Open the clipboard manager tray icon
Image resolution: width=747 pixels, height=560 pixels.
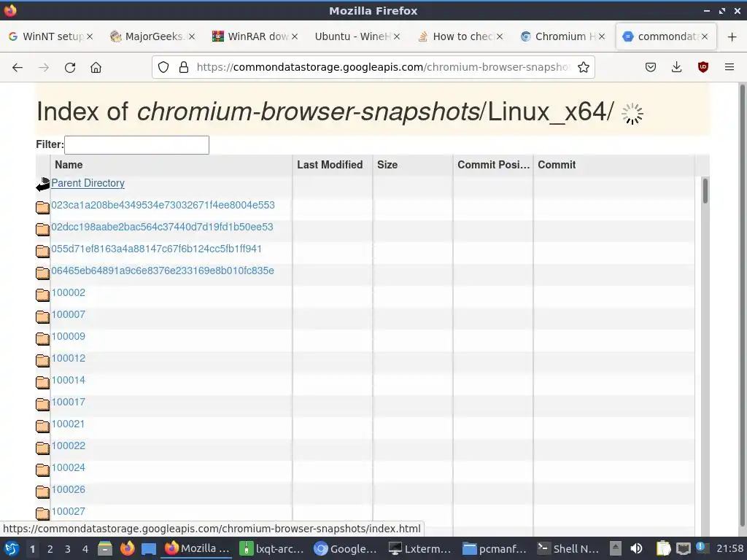663,548
